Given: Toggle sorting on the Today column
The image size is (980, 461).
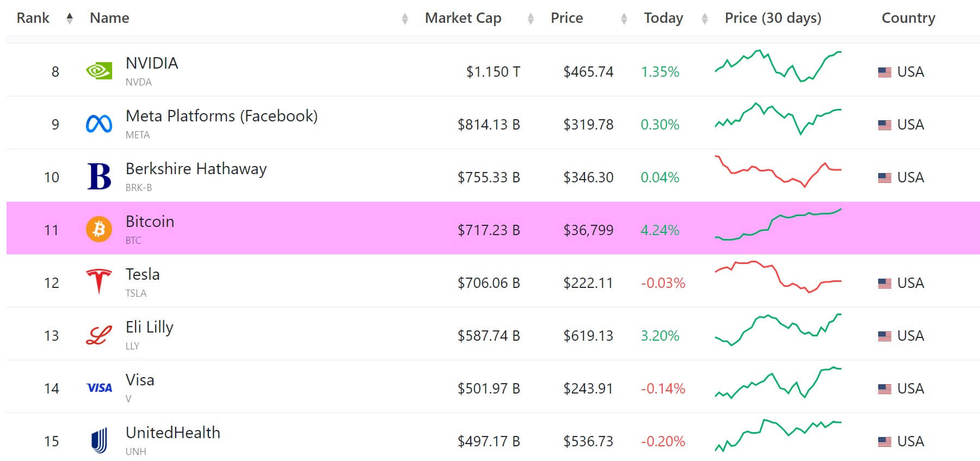Looking at the screenshot, I should click(x=705, y=18).
